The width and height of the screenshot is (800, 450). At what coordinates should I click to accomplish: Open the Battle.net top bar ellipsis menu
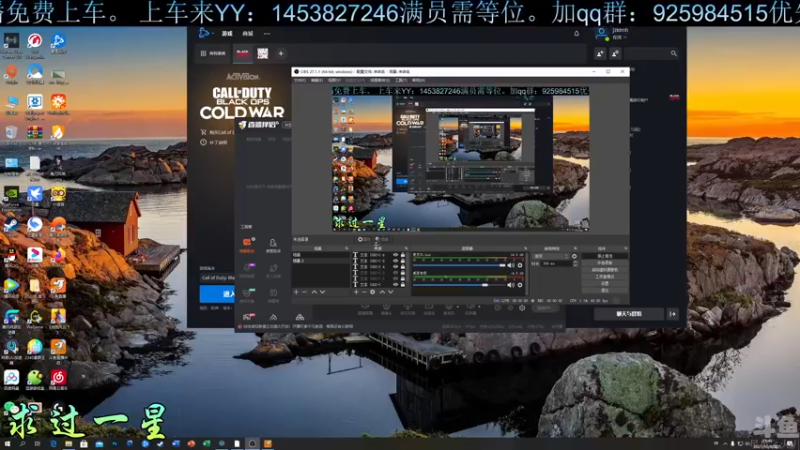point(267,34)
